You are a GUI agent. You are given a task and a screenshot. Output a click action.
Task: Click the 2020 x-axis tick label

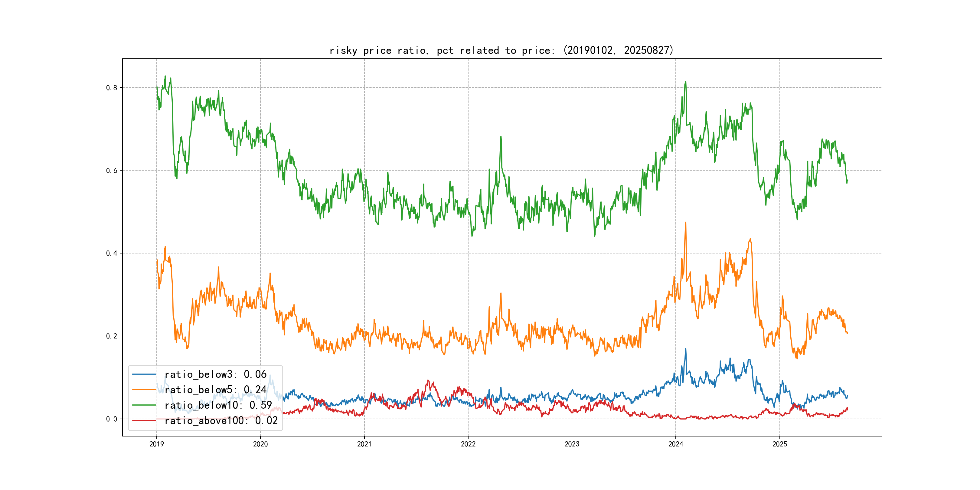pos(260,444)
